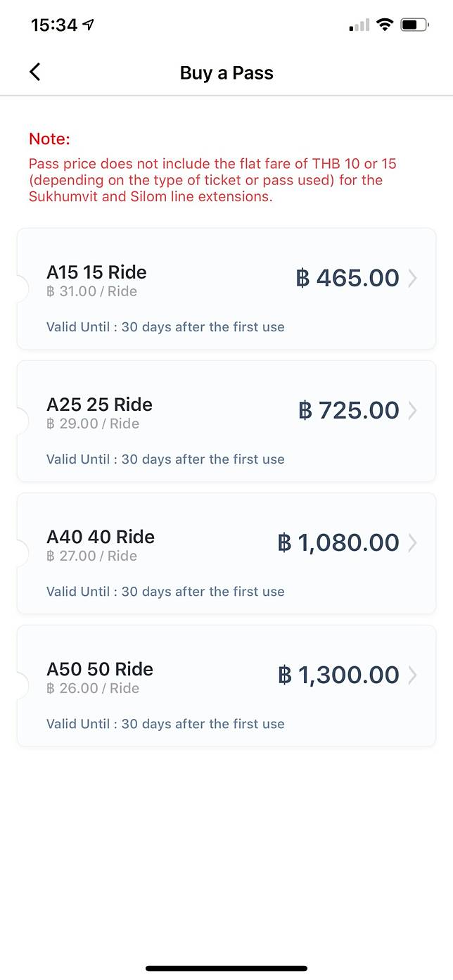Image resolution: width=453 pixels, height=980 pixels.
Task: Tap the red Note warning text
Action: 212,179
